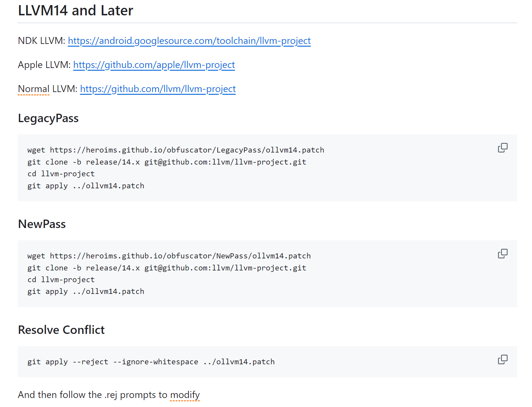The height and width of the screenshot is (407, 532).
Task: Copy the Resolve Conflict git apply command
Action: click(x=502, y=359)
